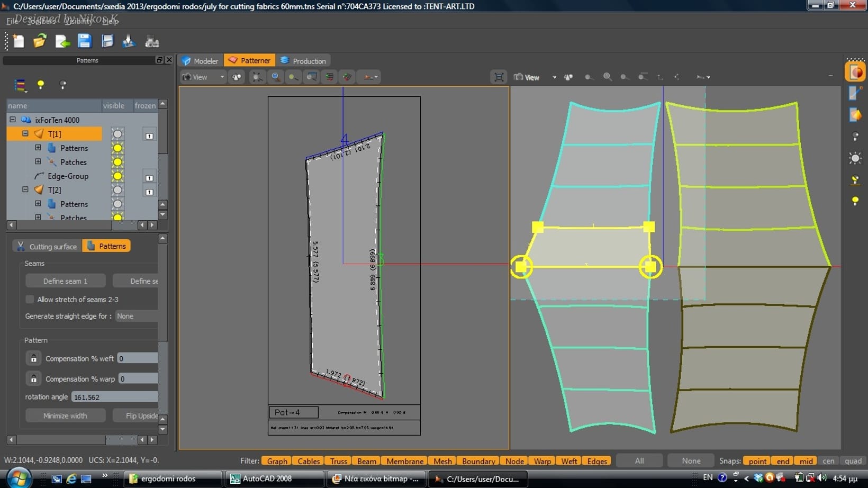Switch to the Production tab

tap(303, 61)
